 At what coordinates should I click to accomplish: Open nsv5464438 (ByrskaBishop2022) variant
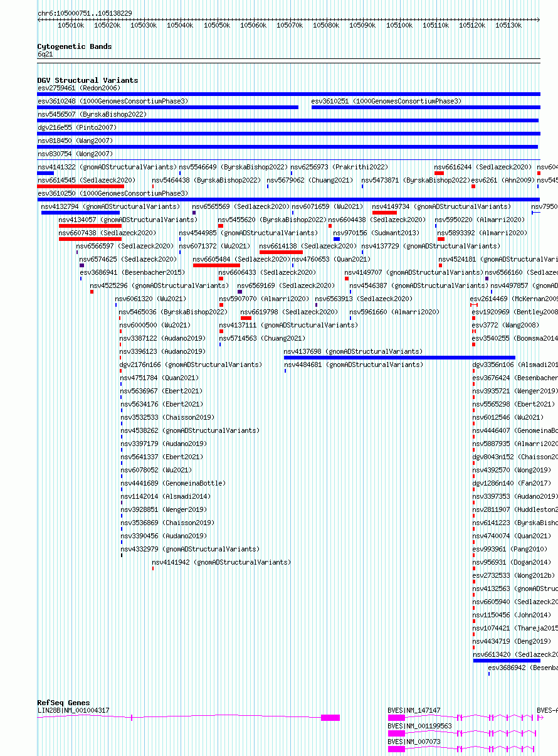[x=207, y=180]
